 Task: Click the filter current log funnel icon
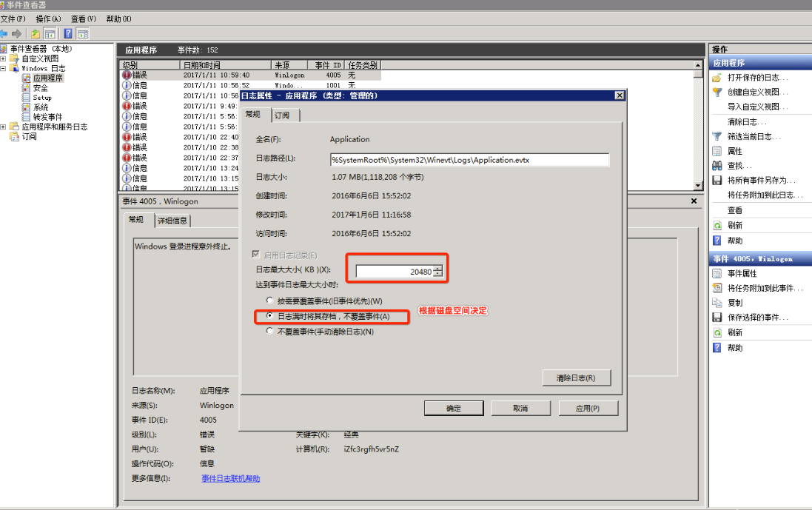click(x=717, y=136)
